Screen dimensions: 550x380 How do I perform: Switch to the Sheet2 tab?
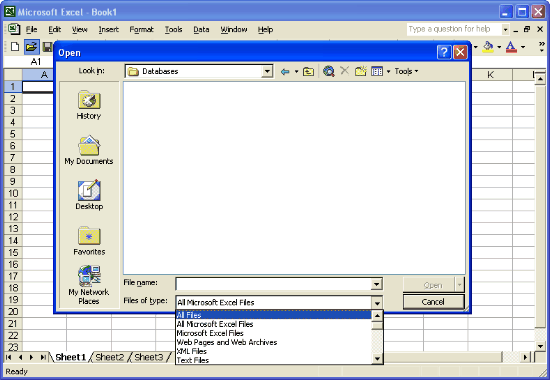[110, 357]
